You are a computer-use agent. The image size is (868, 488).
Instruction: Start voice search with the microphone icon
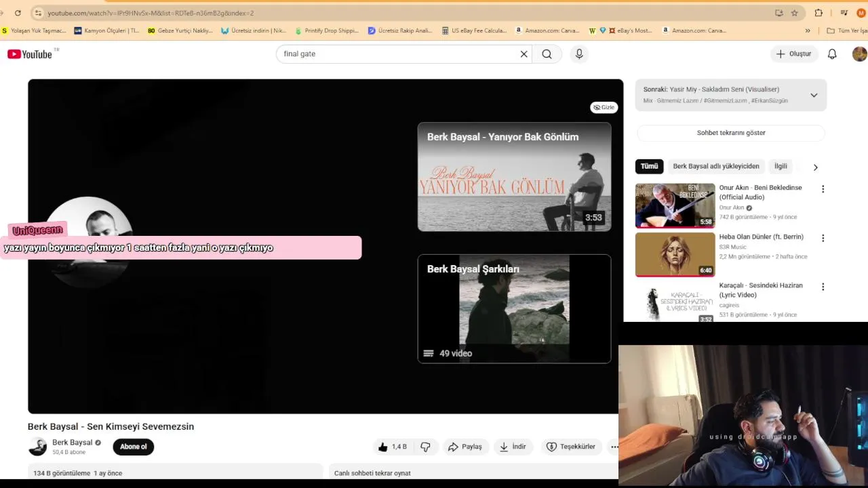(578, 54)
